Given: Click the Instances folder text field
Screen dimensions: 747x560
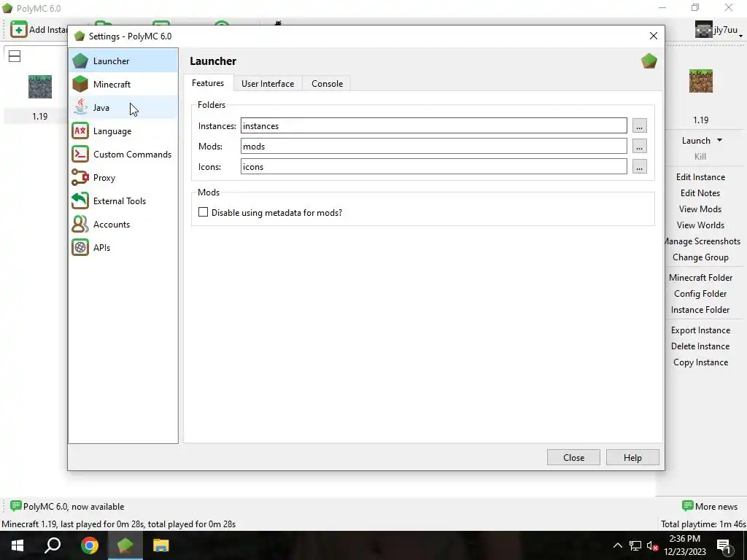Looking at the screenshot, I should coord(433,125).
